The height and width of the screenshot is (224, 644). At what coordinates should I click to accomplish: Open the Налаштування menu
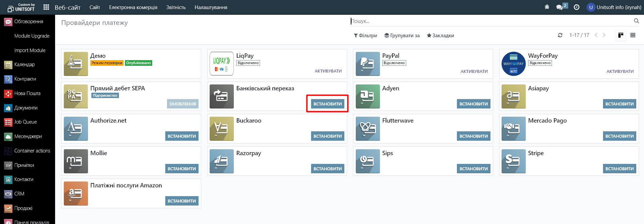(x=211, y=7)
